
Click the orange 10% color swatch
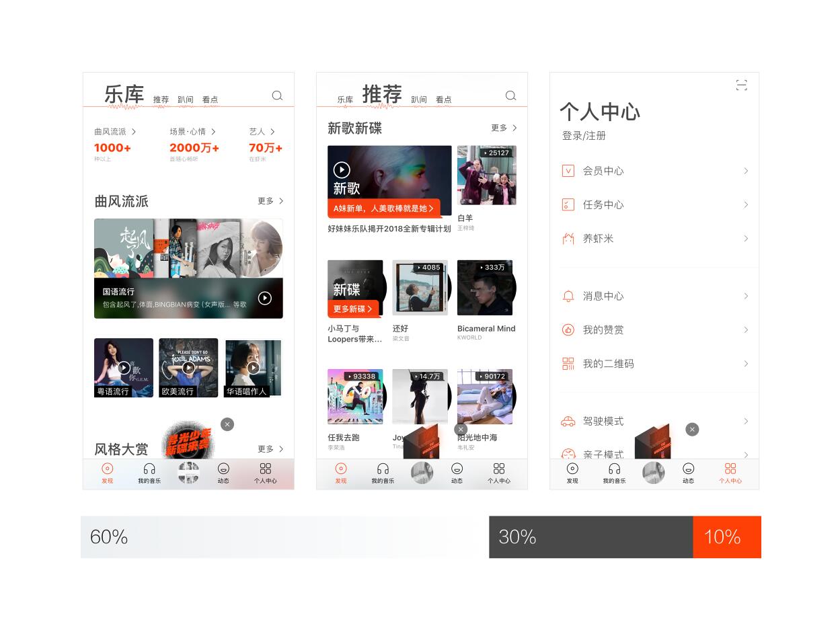tap(726, 537)
